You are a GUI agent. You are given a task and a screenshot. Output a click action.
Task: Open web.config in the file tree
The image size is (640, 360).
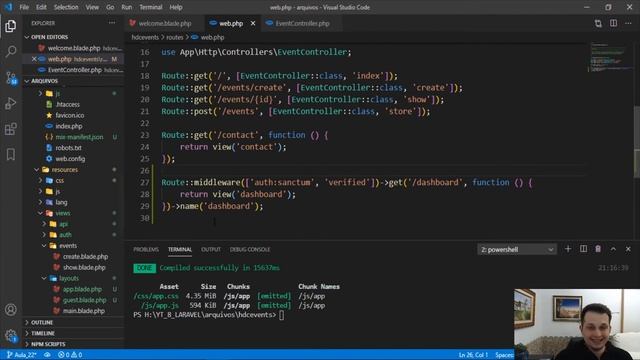coord(70,159)
